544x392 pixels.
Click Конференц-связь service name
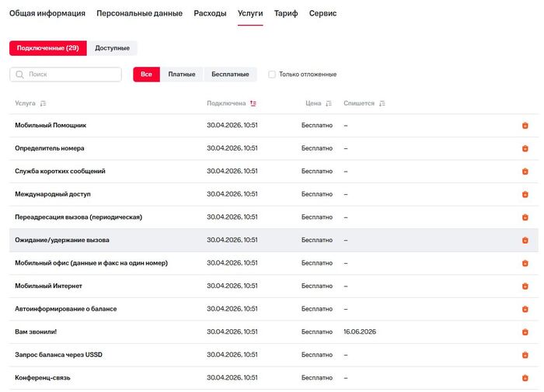[43, 377]
